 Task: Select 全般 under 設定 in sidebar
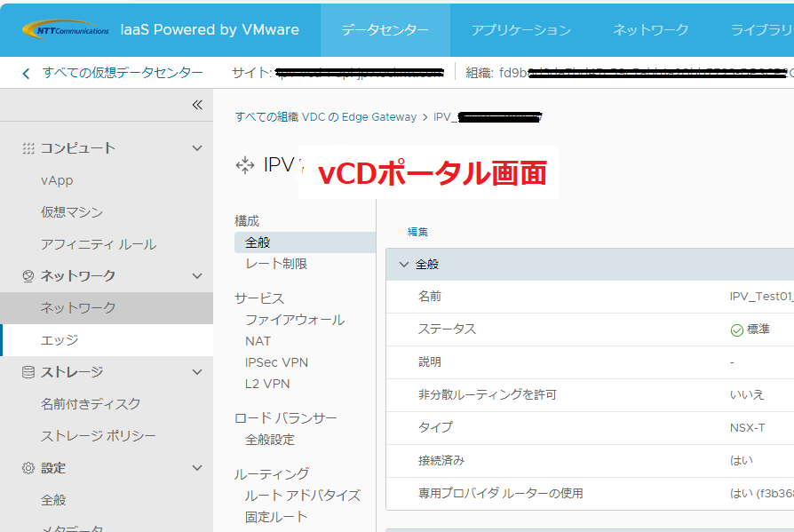click(x=53, y=500)
